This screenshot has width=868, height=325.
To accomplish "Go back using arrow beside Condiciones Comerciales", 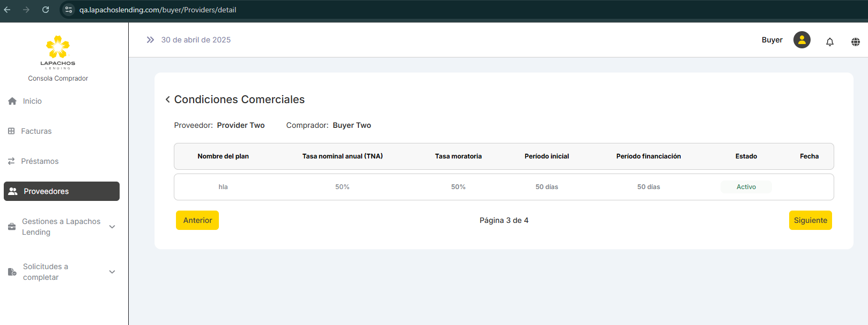I will click(168, 99).
